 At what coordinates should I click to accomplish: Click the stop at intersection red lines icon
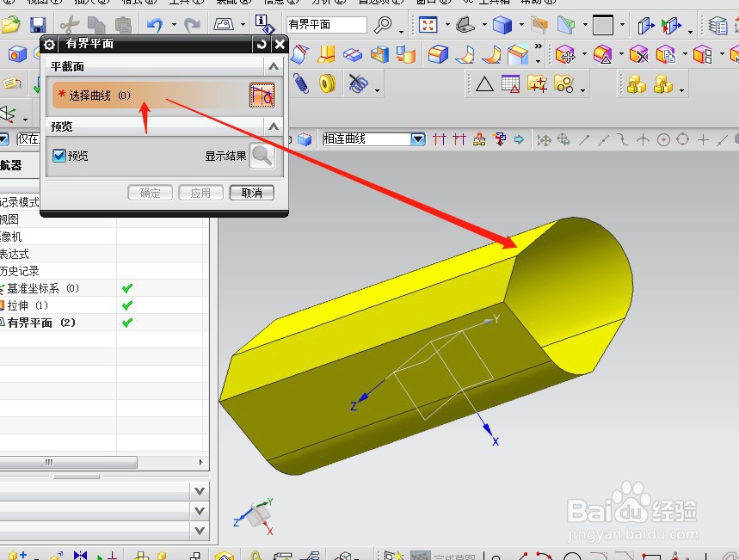click(x=440, y=139)
